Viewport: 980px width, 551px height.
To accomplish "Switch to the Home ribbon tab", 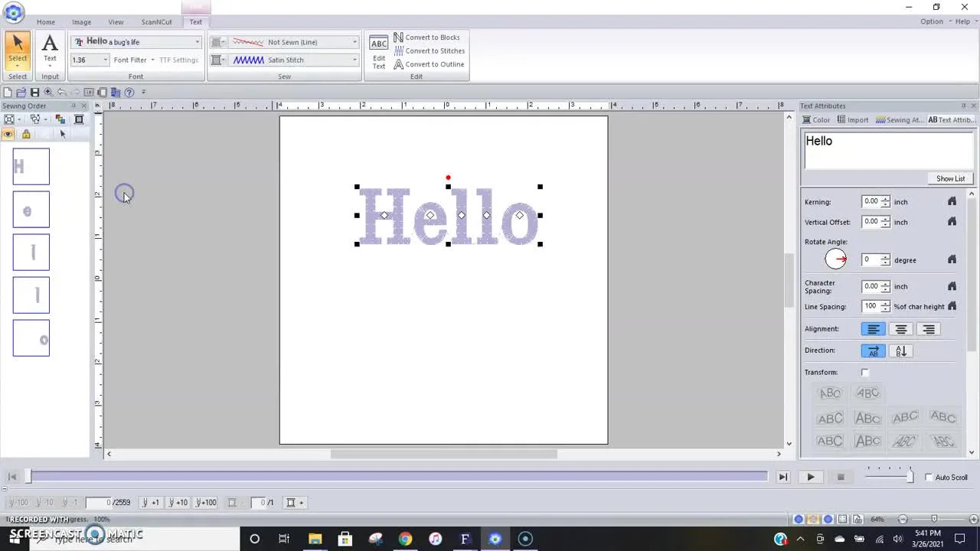I will 45,21.
